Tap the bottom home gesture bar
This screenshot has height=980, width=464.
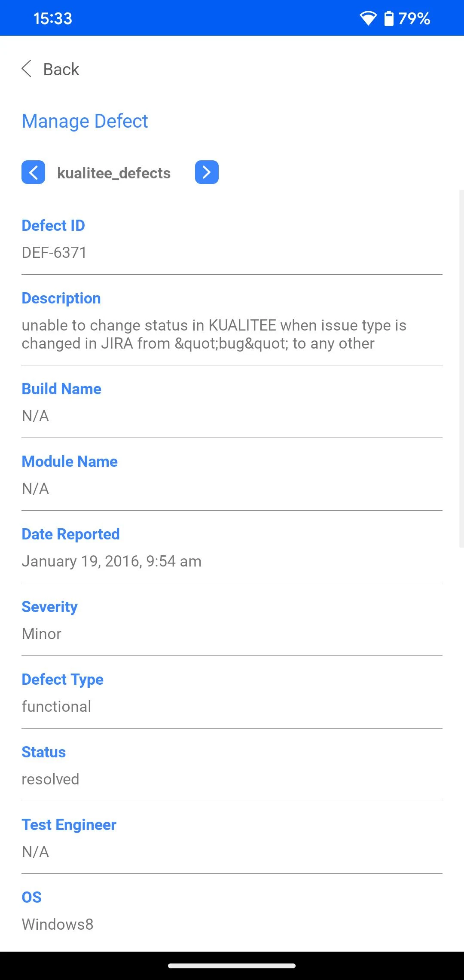click(x=232, y=966)
